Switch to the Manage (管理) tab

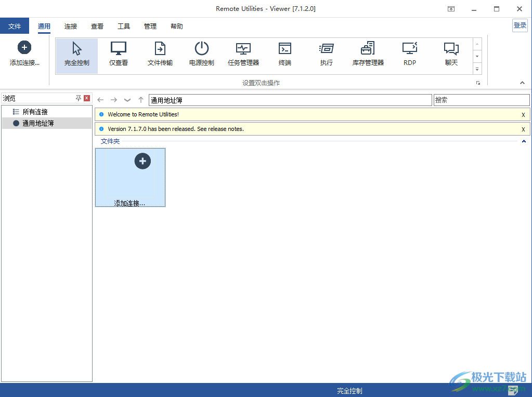click(x=150, y=26)
